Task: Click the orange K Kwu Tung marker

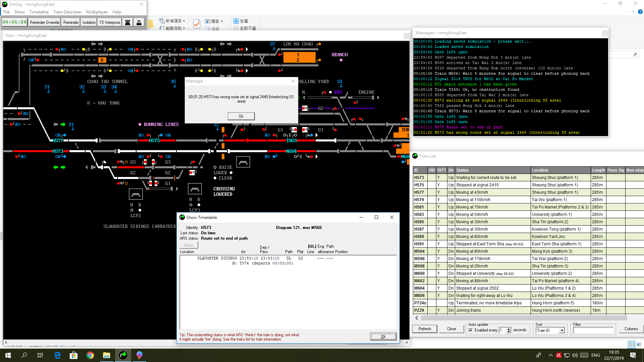Action: tap(102, 60)
